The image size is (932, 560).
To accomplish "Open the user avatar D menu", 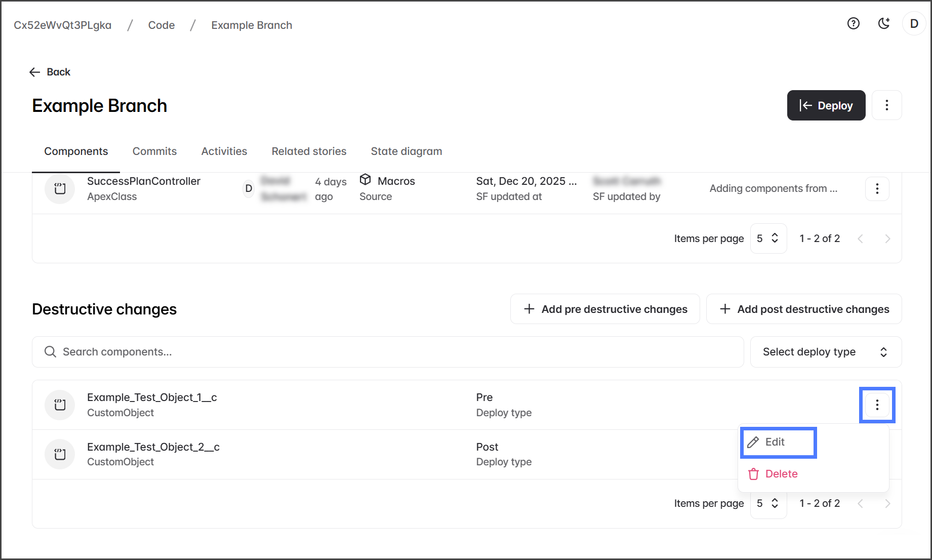I will click(x=914, y=24).
